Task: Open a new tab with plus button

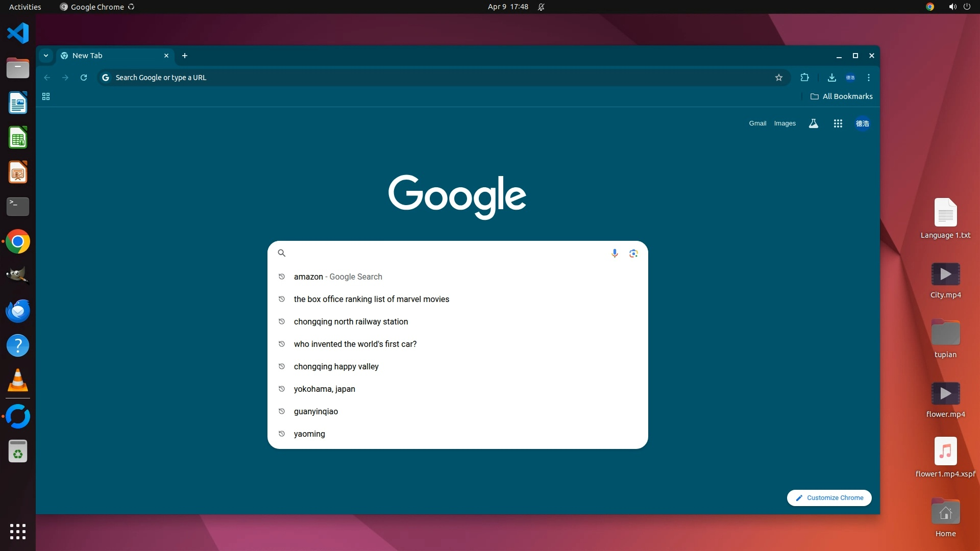Action: coord(185,56)
